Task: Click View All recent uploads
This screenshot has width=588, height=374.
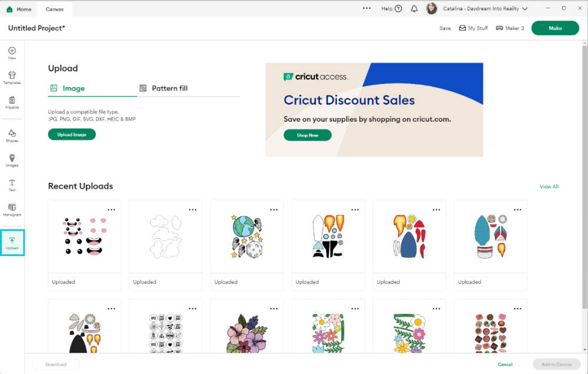Action: [x=549, y=186]
